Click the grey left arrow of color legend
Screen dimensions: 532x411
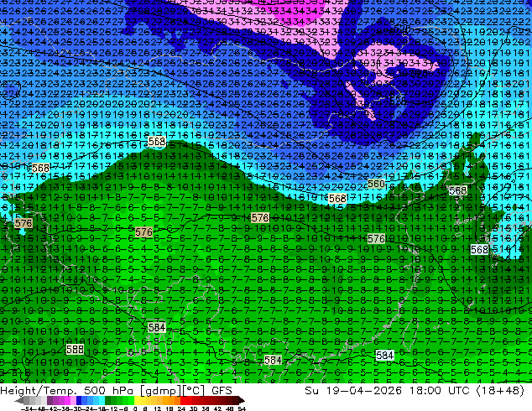click(x=19, y=401)
